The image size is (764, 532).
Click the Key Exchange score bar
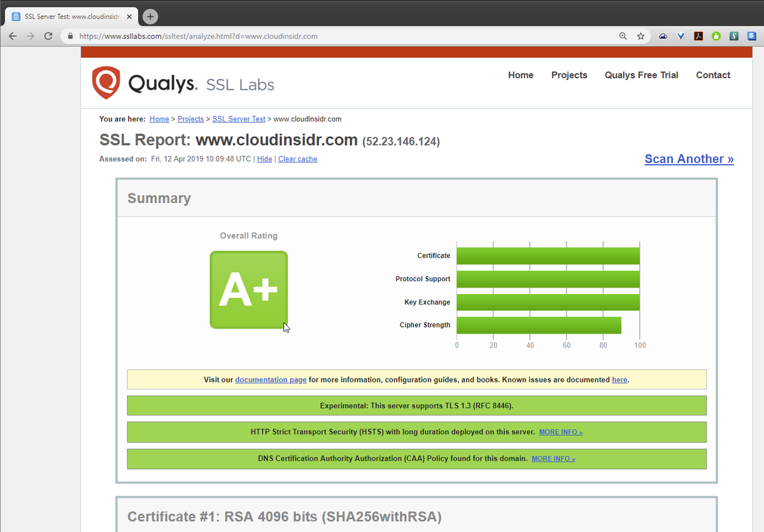(x=548, y=302)
